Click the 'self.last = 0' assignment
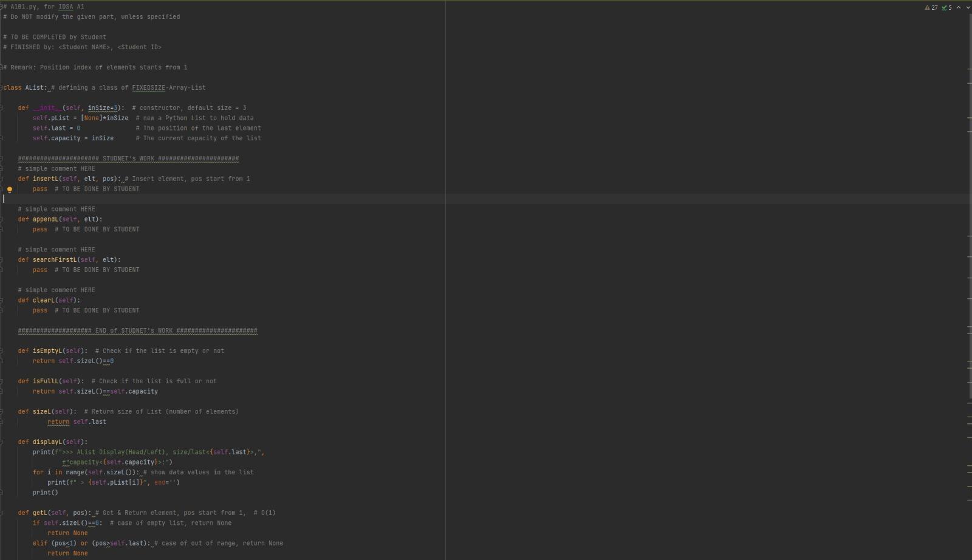972x560 pixels. tap(56, 128)
